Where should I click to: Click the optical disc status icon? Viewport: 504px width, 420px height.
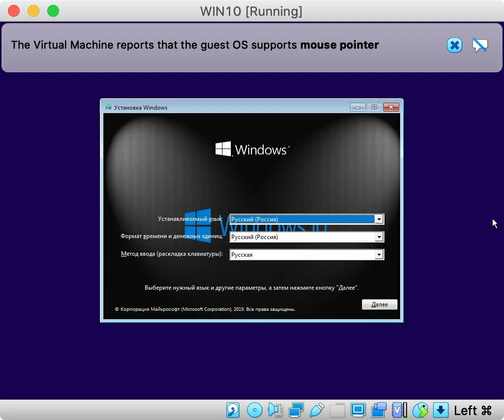pos(254,410)
